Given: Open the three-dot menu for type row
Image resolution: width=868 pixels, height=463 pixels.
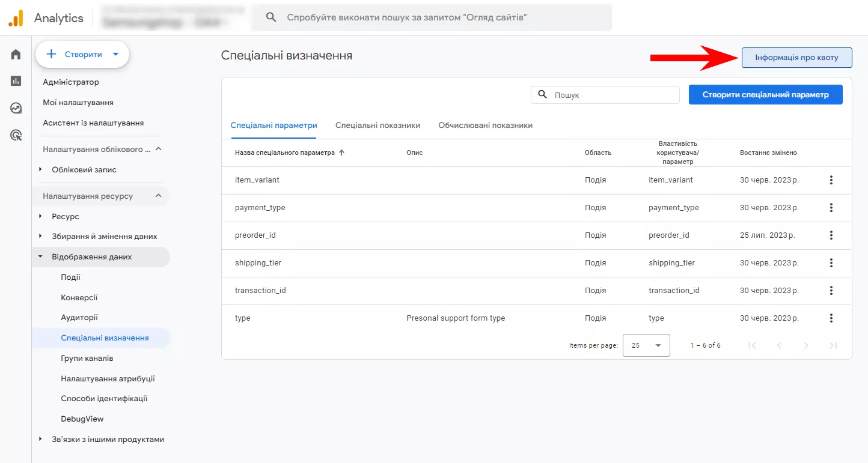Looking at the screenshot, I should [x=831, y=318].
